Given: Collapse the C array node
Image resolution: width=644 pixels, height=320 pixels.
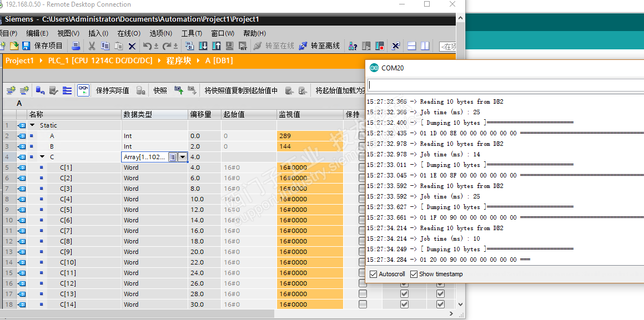Looking at the screenshot, I should click(x=42, y=157).
